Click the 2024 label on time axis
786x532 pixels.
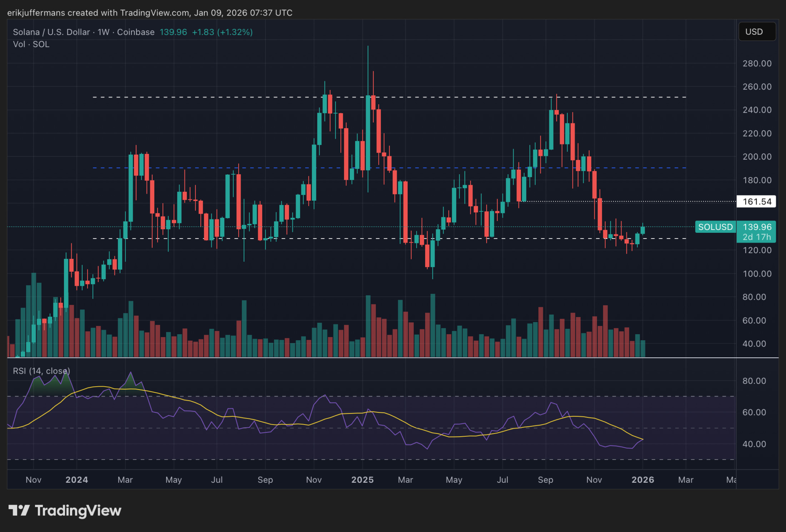(77, 479)
